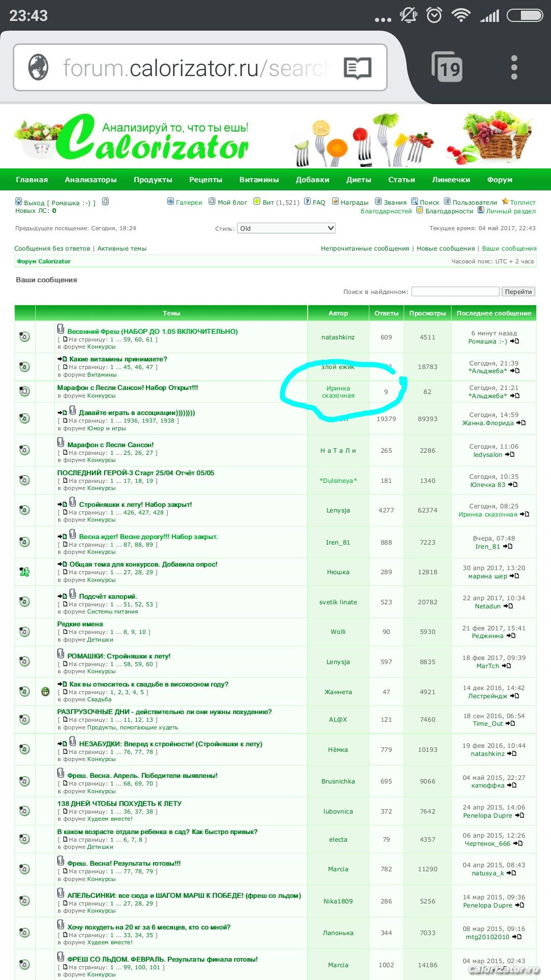Click the poll icon beside Общая тема topic
551x980 pixels.
click(24, 572)
